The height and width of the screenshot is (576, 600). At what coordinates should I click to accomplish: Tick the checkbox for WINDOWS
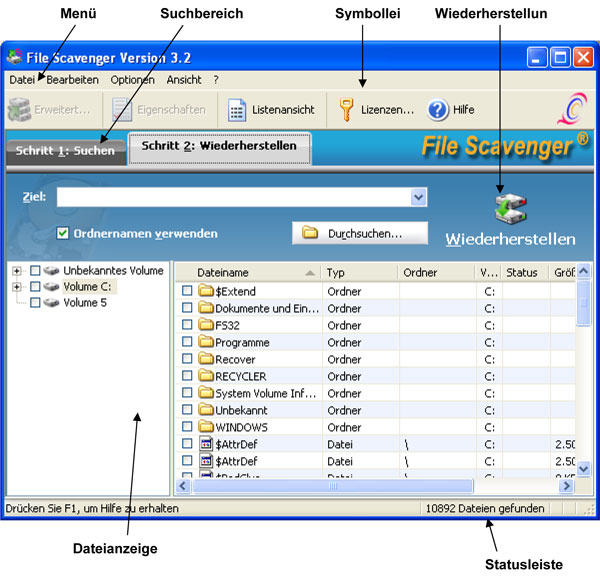187,427
